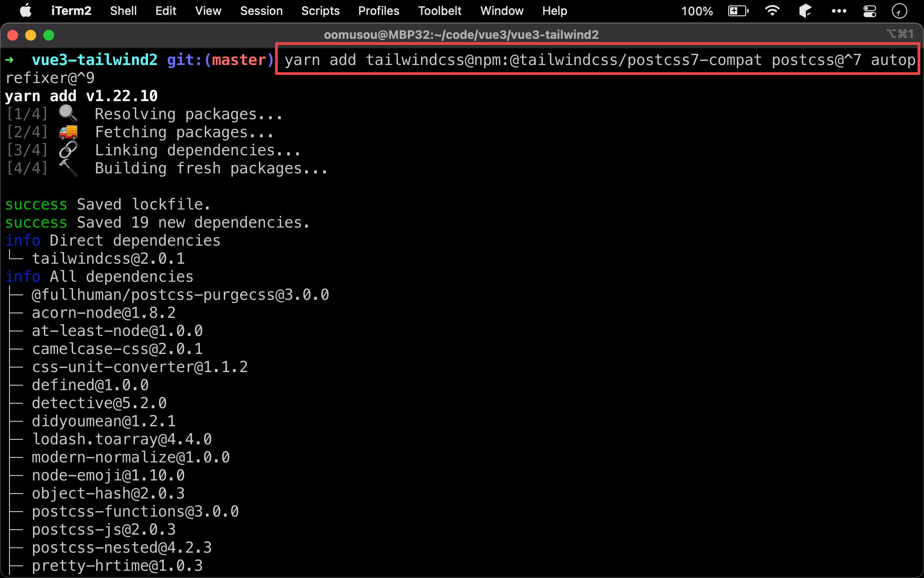The image size is (924, 578).
Task: Click the circular clock-style icon in menu bar
Action: (x=899, y=11)
